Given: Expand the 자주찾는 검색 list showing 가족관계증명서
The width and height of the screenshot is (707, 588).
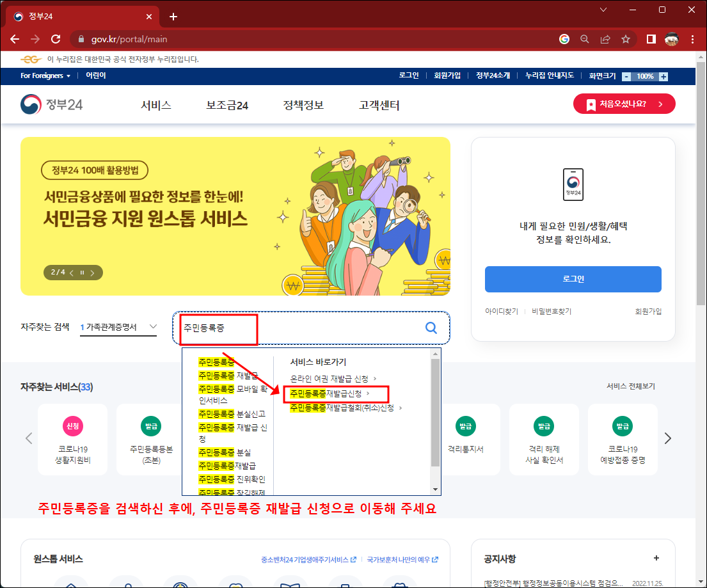Looking at the screenshot, I should (x=152, y=326).
